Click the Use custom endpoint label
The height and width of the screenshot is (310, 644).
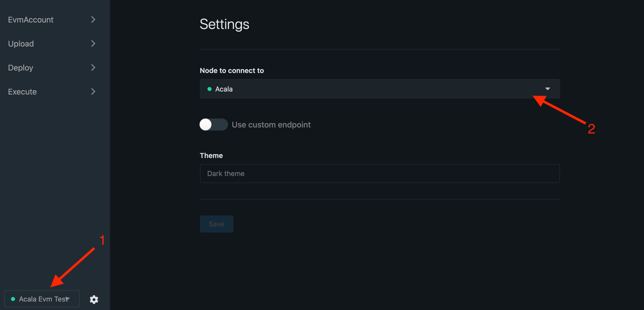point(271,125)
